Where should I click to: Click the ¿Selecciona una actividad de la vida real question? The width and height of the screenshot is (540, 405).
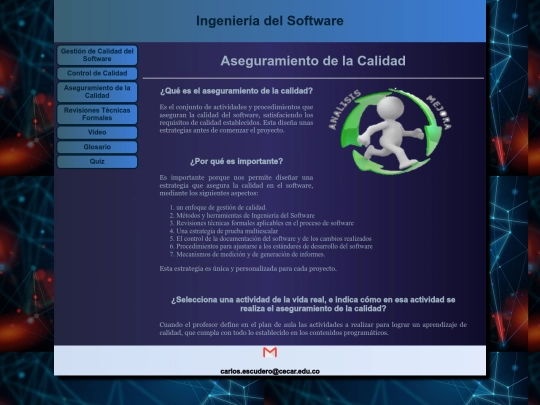(x=313, y=304)
